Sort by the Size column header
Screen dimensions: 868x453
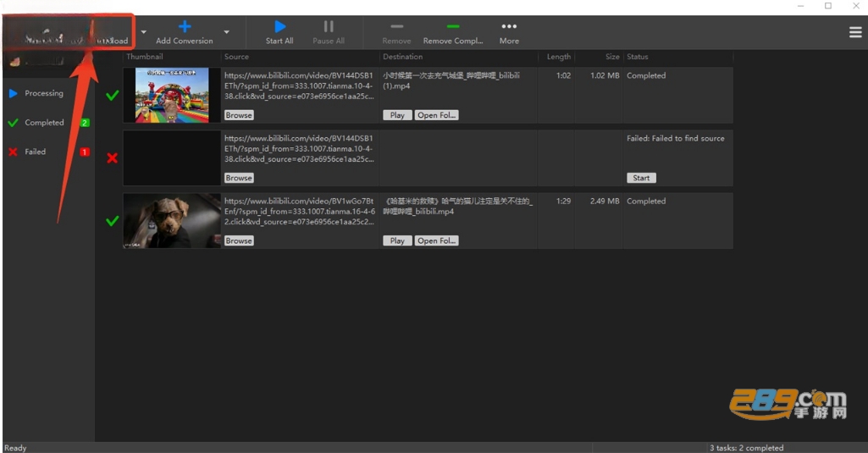point(612,57)
